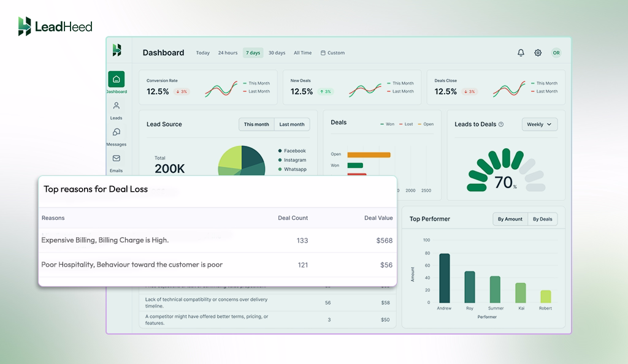This screenshot has height=364, width=628.
Task: Select the 30 days time filter
Action: [x=277, y=53]
